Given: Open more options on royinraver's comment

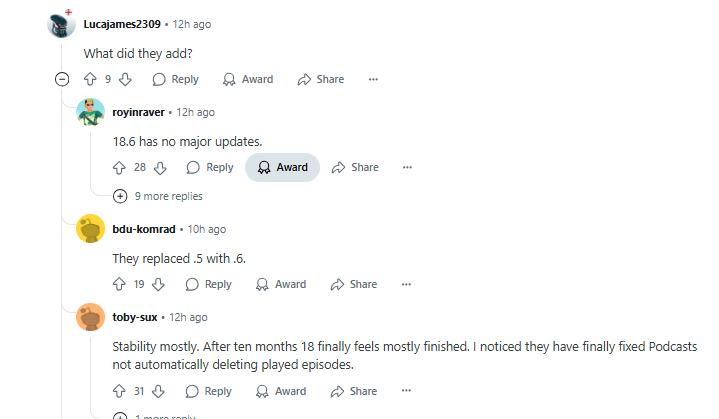Looking at the screenshot, I should click(x=407, y=167).
